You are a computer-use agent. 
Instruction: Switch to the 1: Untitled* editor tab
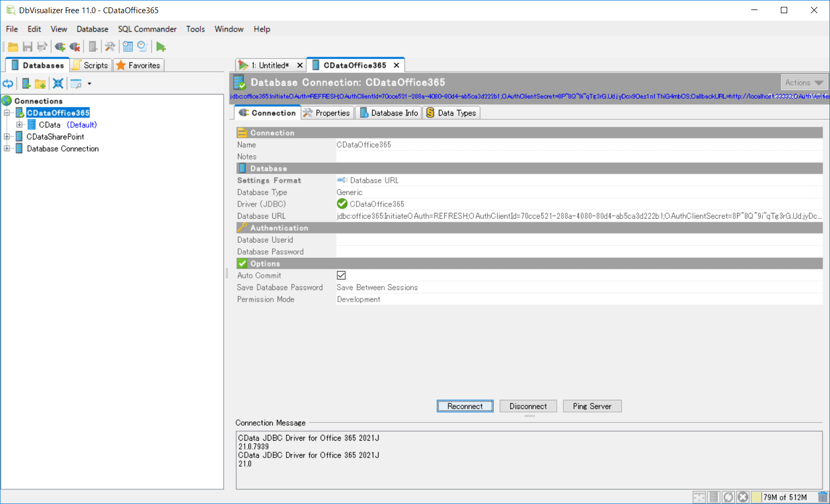pyautogui.click(x=270, y=65)
